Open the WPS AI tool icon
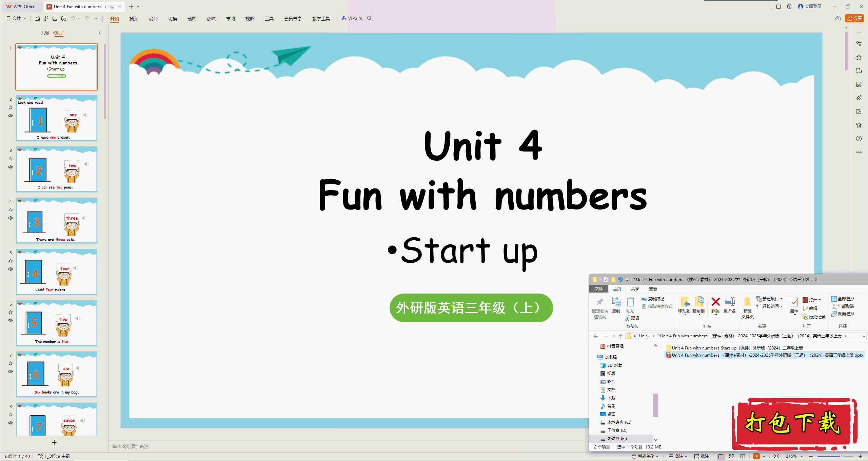868x461 pixels. 352,18
